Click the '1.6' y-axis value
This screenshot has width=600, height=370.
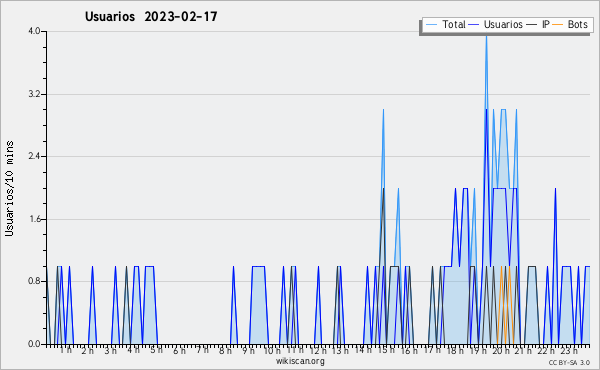point(34,219)
